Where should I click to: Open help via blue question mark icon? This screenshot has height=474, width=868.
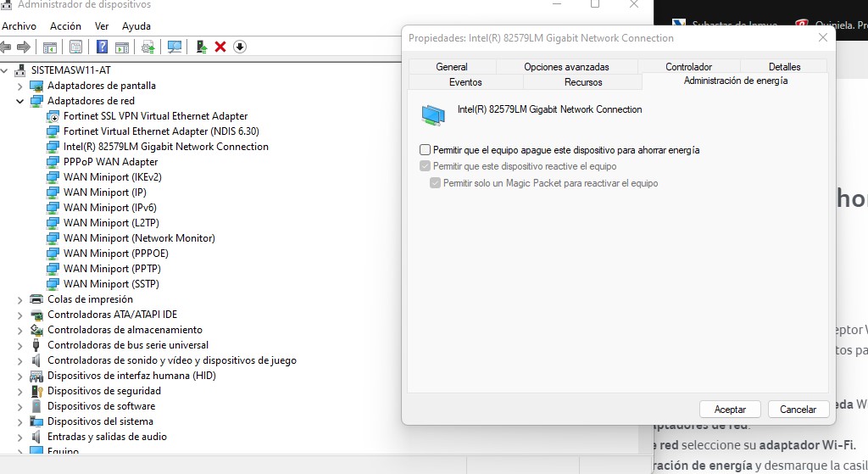[x=103, y=47]
